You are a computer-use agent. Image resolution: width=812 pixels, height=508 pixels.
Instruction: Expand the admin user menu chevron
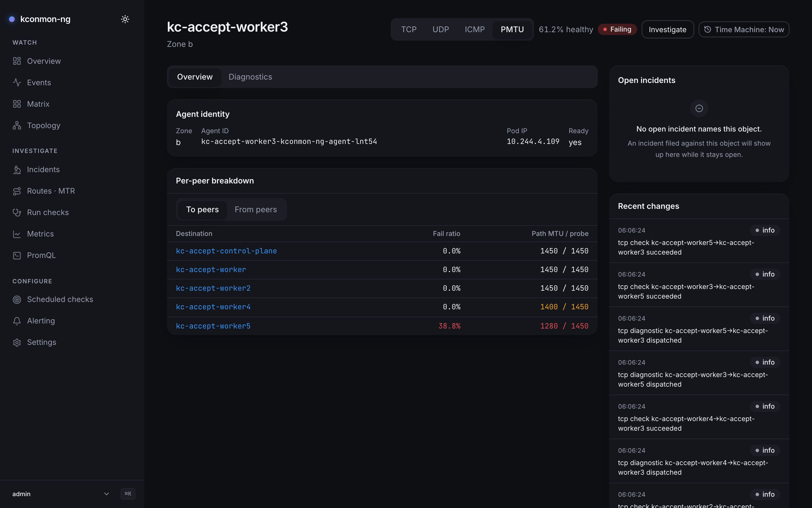point(106,494)
